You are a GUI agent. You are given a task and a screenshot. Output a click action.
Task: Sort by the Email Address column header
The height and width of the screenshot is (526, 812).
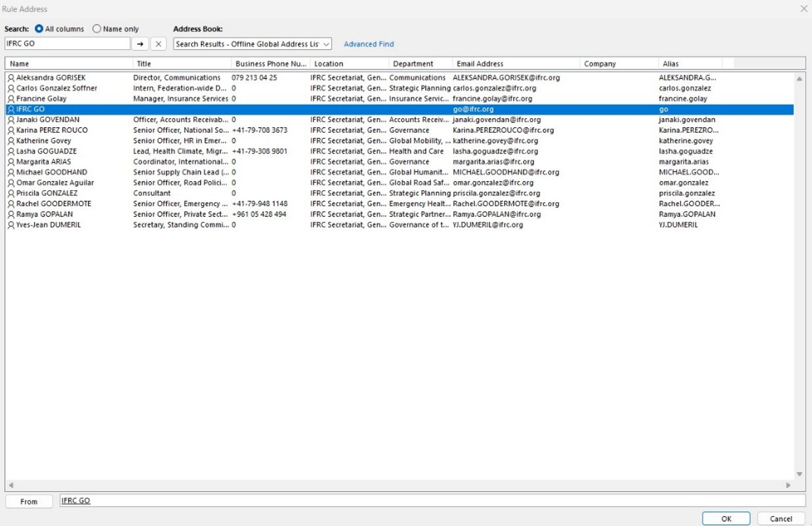pos(516,64)
